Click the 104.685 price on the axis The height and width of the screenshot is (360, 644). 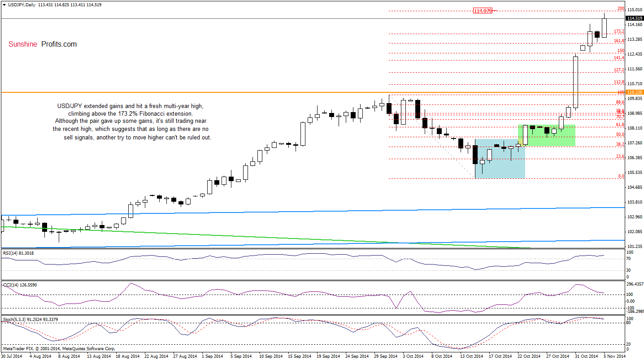635,187
